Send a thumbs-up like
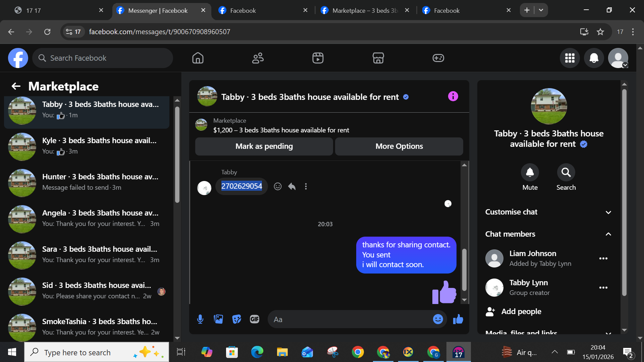Viewport: 644px width, 362px height. [x=458, y=319]
